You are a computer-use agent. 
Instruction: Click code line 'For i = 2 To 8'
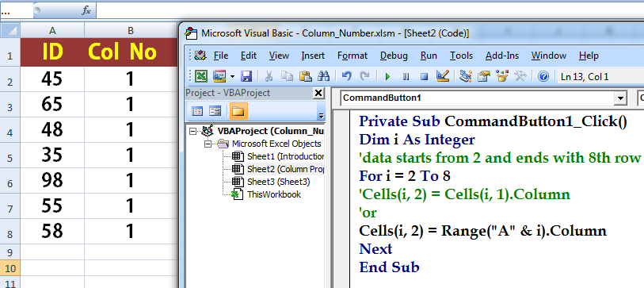pos(405,176)
